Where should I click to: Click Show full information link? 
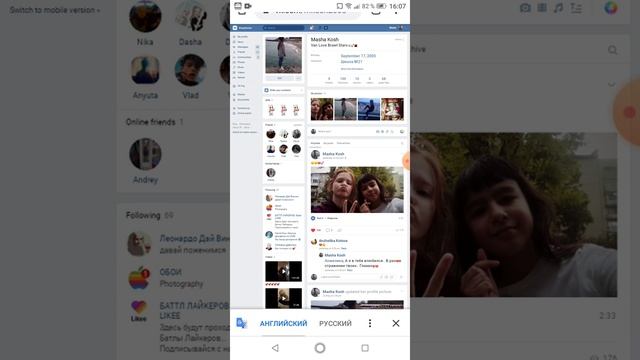(352, 69)
